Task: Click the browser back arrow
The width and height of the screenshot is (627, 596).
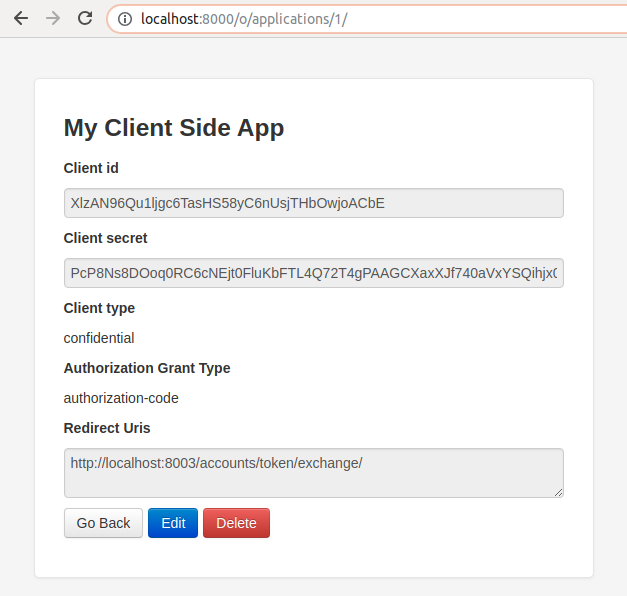Action: 20,18
